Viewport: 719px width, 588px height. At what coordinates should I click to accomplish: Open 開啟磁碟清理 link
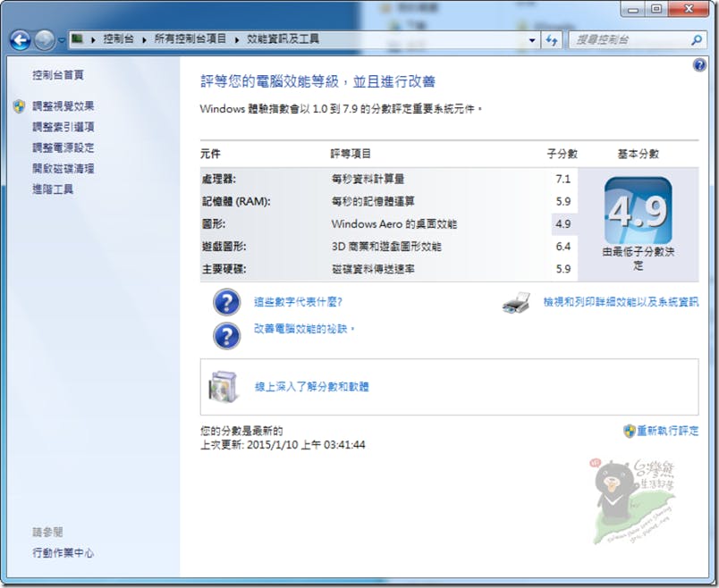click(63, 168)
